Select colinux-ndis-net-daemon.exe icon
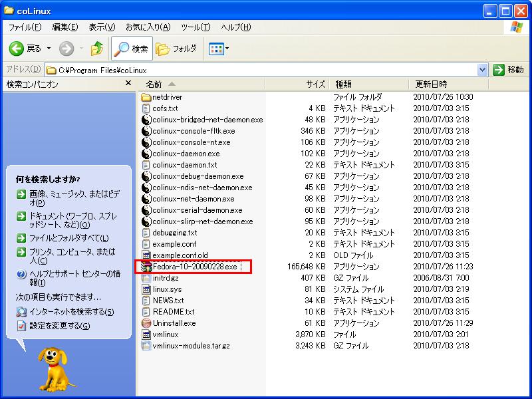The image size is (532, 399). pos(146,188)
